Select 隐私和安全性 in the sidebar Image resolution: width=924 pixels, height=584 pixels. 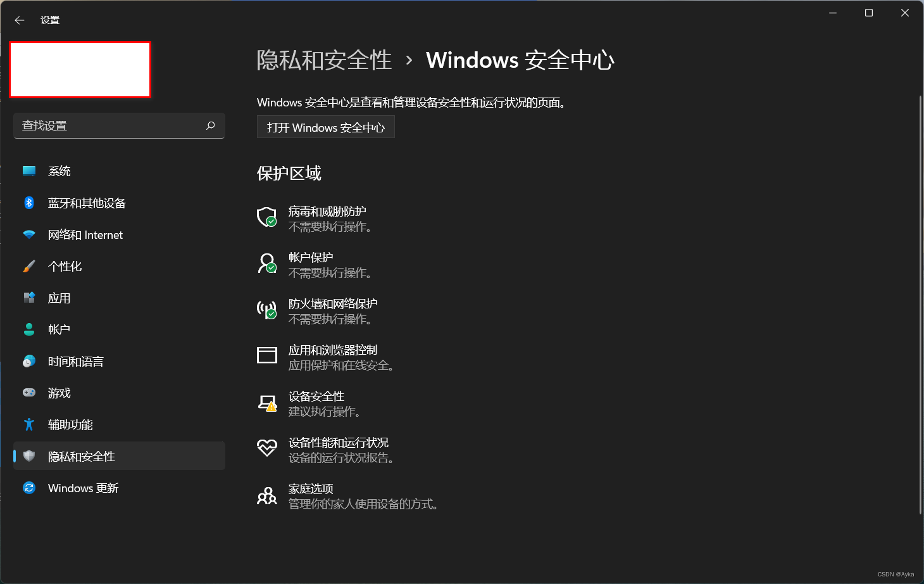tap(119, 456)
